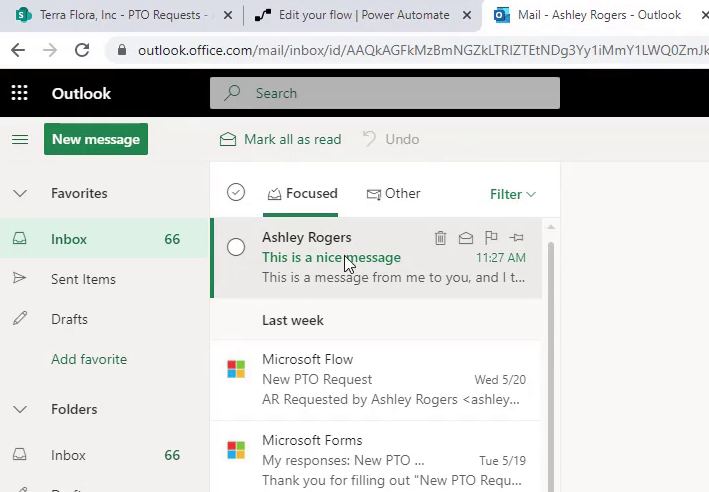Delete the Ashley Rogers message

click(440, 237)
